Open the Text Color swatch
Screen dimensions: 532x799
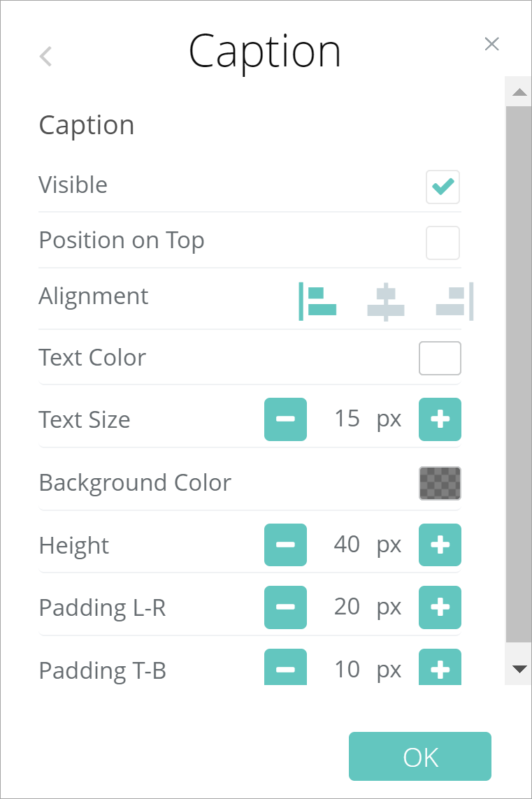[x=440, y=358]
